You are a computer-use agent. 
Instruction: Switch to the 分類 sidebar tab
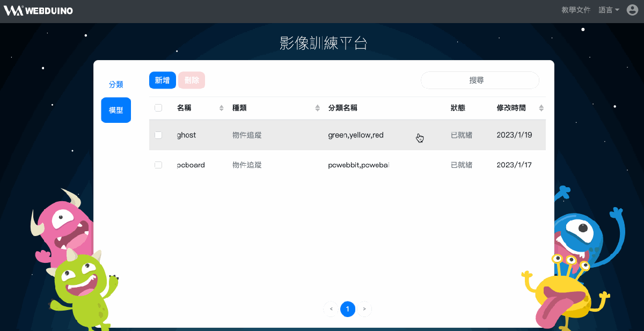(x=116, y=84)
